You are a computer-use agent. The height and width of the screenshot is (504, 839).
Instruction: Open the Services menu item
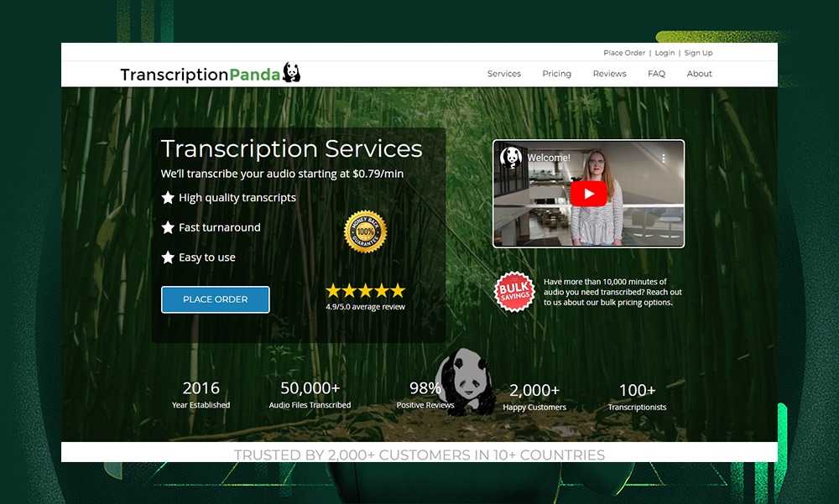[504, 74]
